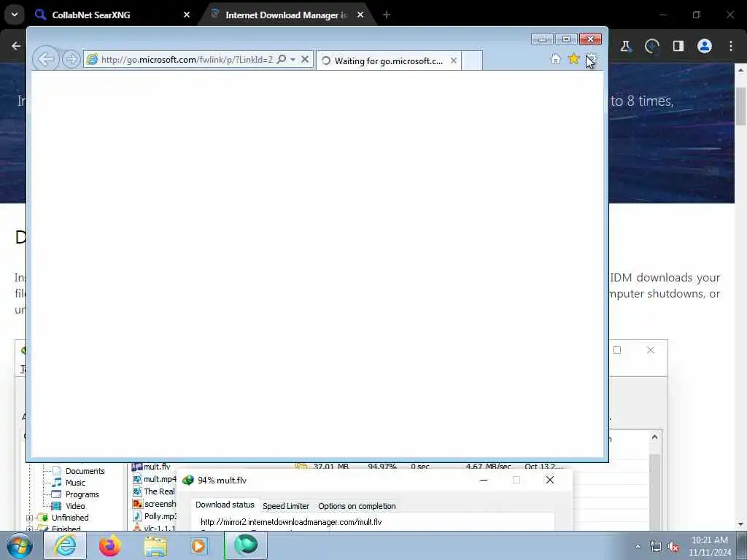Open volume muted tray icon
Image resolution: width=747 pixels, height=560 pixels.
point(673,547)
